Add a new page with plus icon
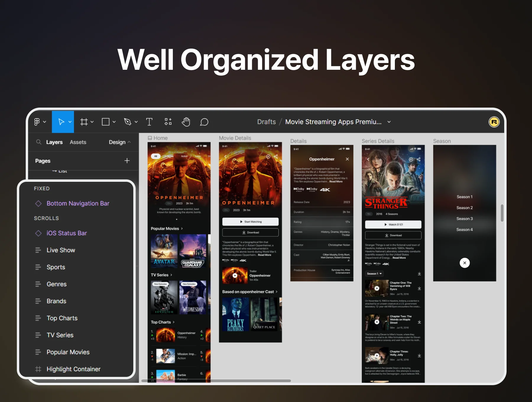 [x=127, y=161]
